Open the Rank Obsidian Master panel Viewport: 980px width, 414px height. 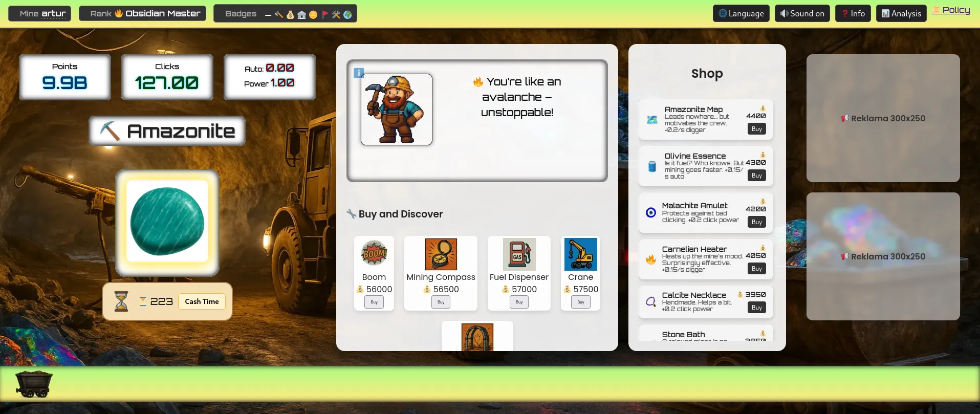(143, 13)
